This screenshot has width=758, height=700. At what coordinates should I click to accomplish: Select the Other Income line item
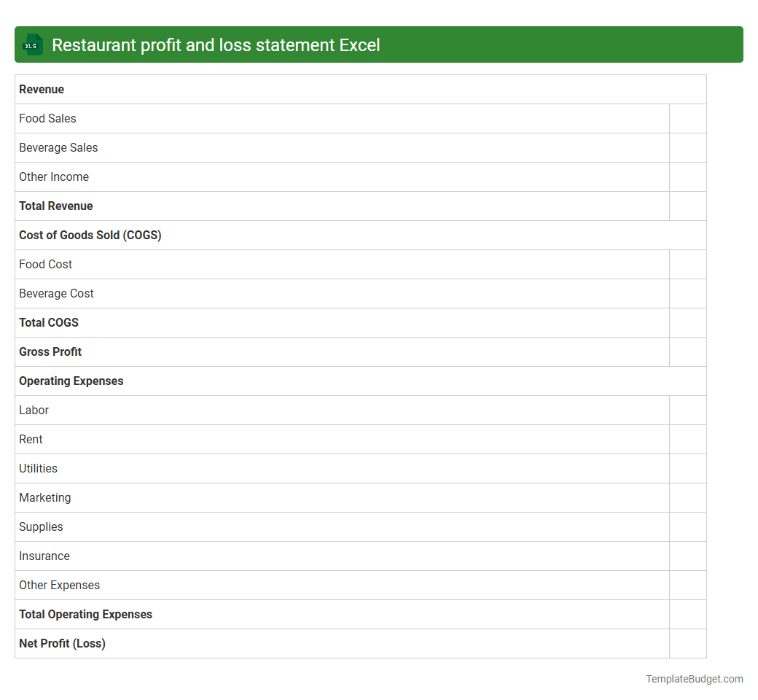coord(54,176)
